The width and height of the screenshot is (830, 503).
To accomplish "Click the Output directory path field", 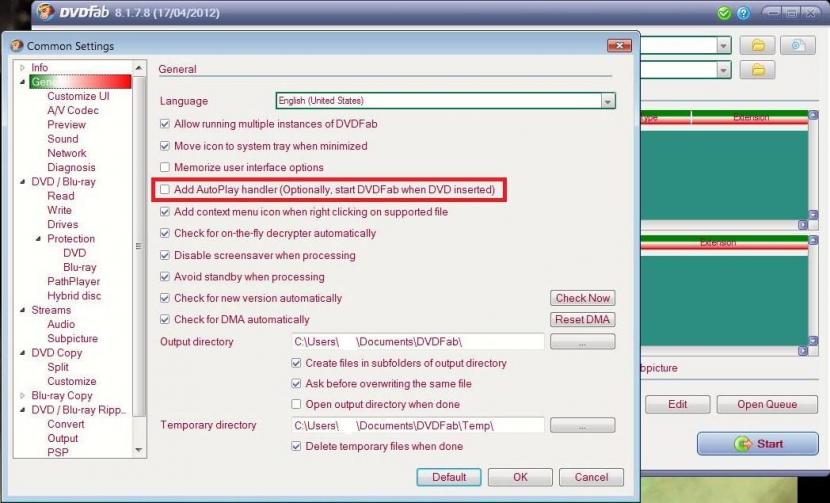I will point(417,342).
